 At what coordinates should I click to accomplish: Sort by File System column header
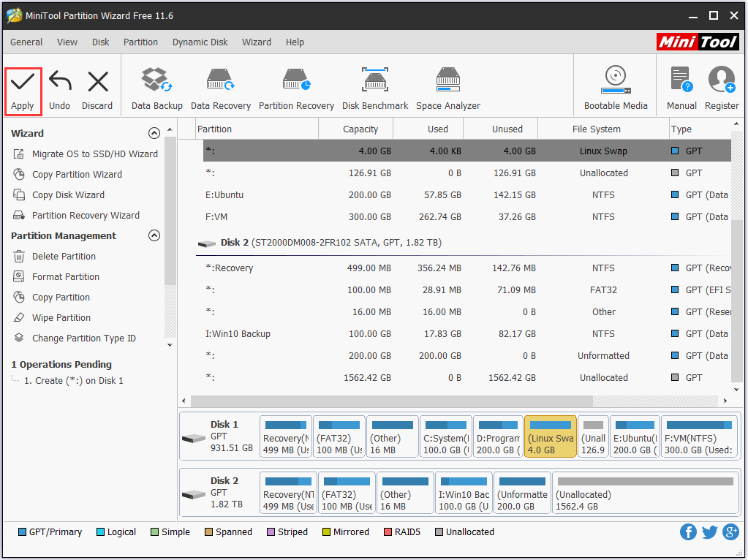pos(603,129)
